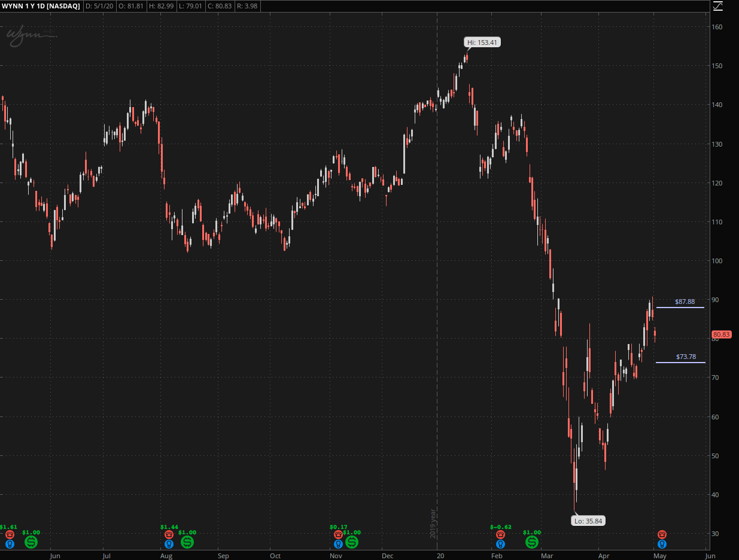Select the $73.78 price level line label
739x560 pixels.
[686, 357]
